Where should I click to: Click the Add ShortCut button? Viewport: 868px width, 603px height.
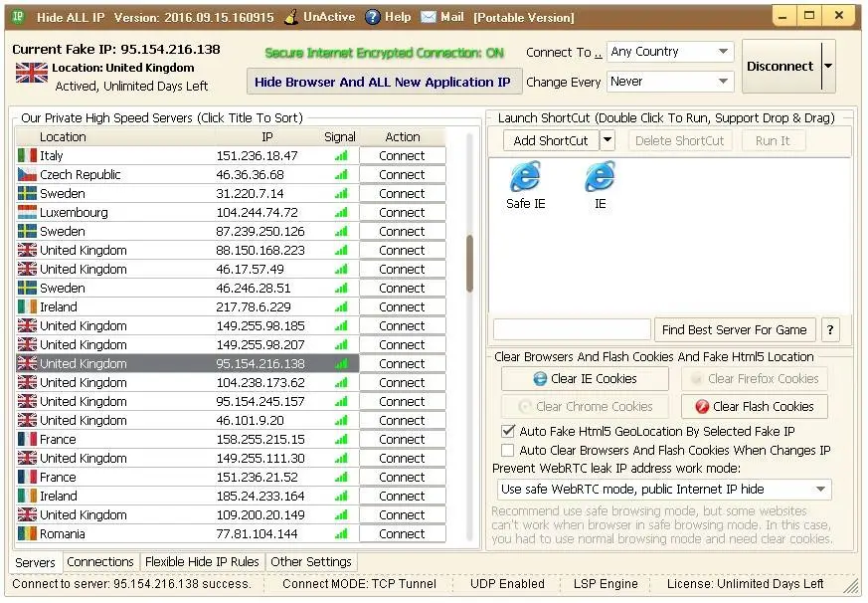point(551,140)
